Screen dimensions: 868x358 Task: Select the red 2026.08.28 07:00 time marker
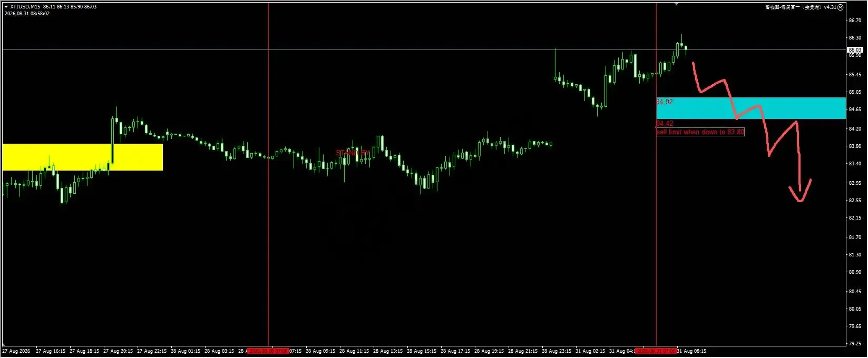pyautogui.click(x=268, y=351)
